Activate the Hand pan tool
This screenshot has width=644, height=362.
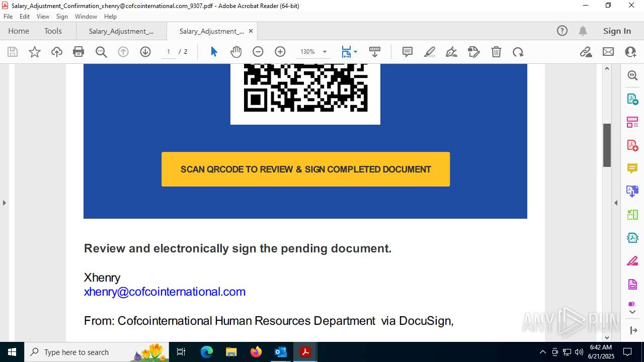coord(236,52)
